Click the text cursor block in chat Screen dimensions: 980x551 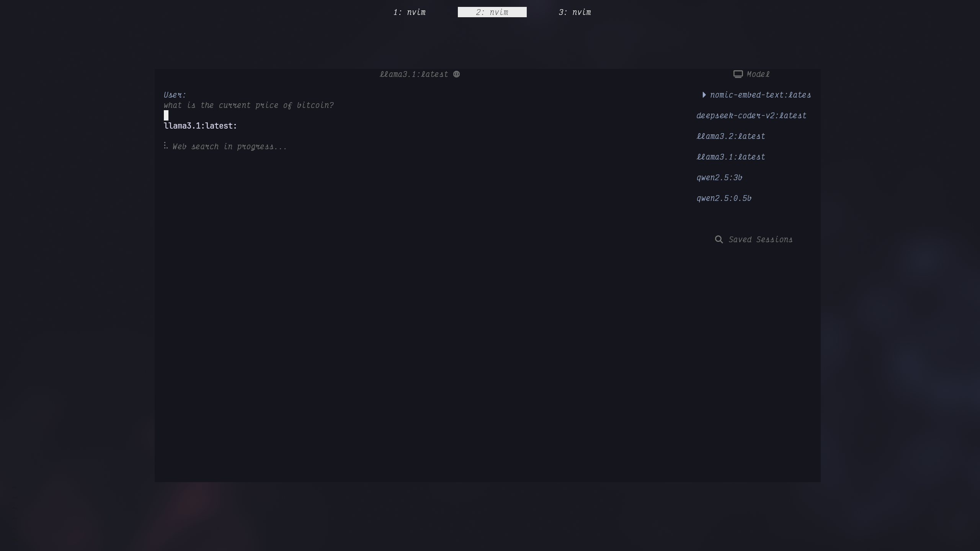[166, 116]
